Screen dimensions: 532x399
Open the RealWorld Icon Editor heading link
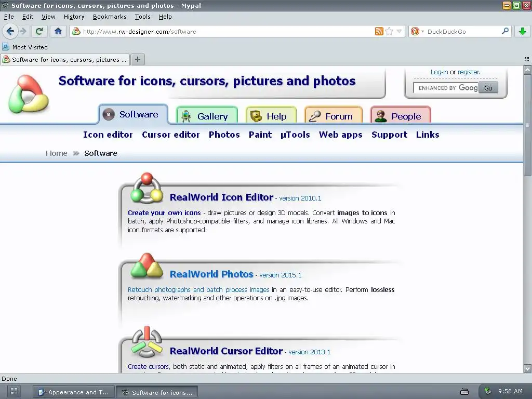pyautogui.click(x=221, y=197)
